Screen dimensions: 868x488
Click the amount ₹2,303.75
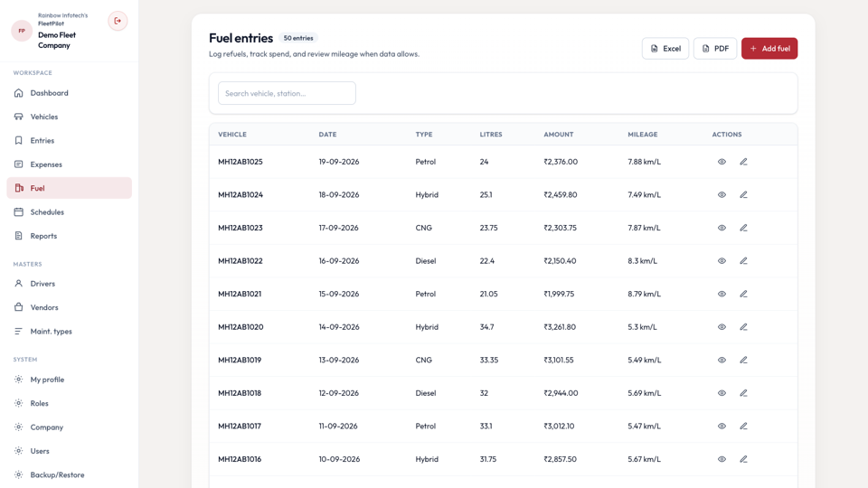(x=561, y=228)
